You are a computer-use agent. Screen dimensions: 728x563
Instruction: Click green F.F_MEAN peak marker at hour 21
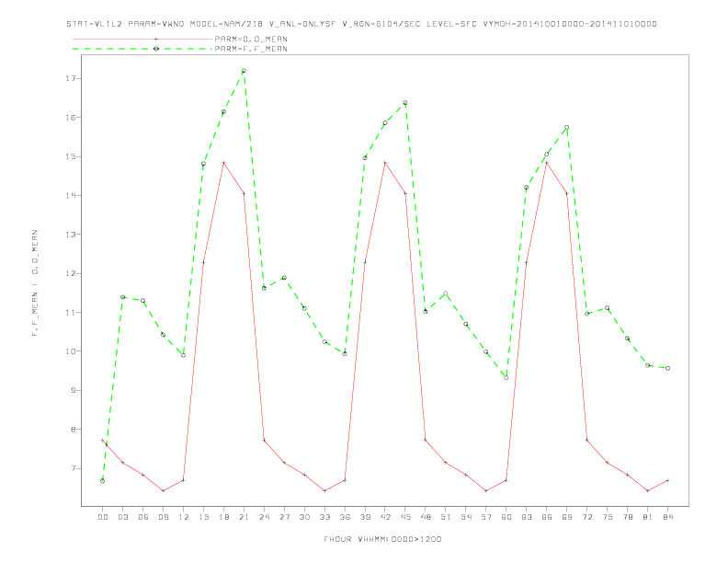[x=244, y=71]
